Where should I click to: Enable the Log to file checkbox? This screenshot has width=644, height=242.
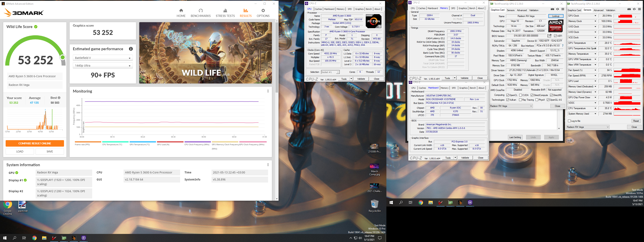570,121
